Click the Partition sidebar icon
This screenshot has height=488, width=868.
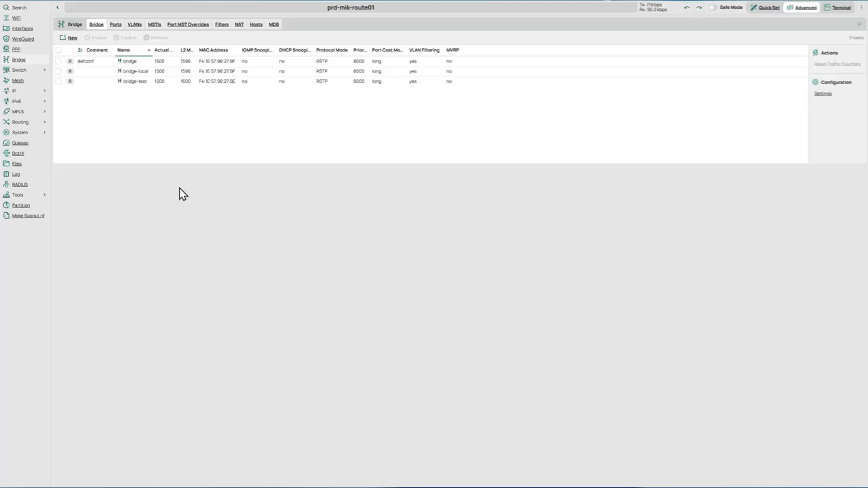pos(6,205)
